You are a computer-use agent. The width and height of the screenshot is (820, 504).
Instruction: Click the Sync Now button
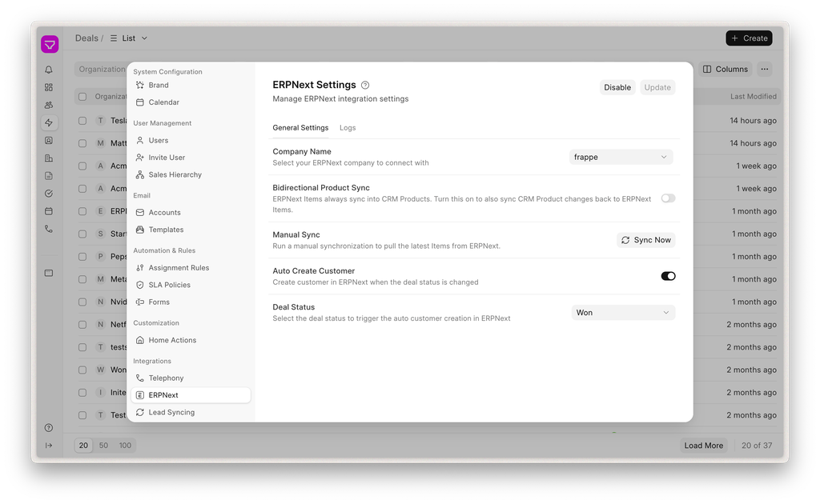coord(646,240)
